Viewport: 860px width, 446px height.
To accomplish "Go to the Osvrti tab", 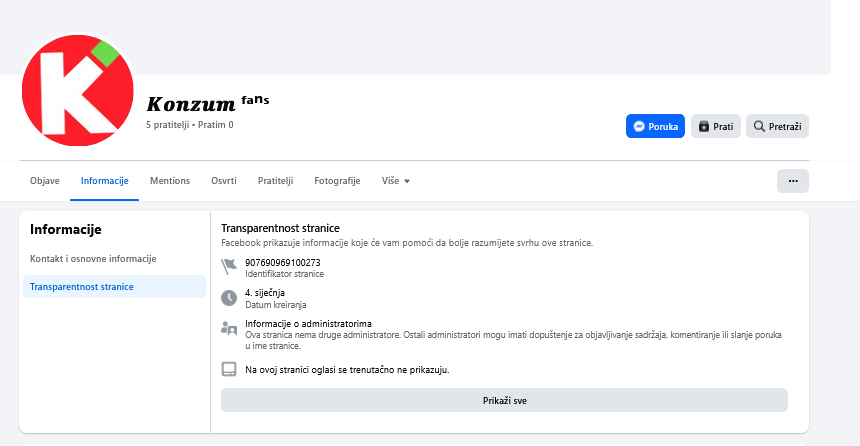I will pyautogui.click(x=224, y=181).
